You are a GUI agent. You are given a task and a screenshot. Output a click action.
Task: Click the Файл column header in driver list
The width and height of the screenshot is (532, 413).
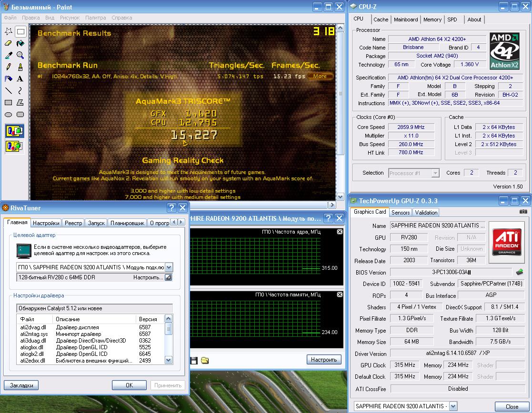[35, 319]
